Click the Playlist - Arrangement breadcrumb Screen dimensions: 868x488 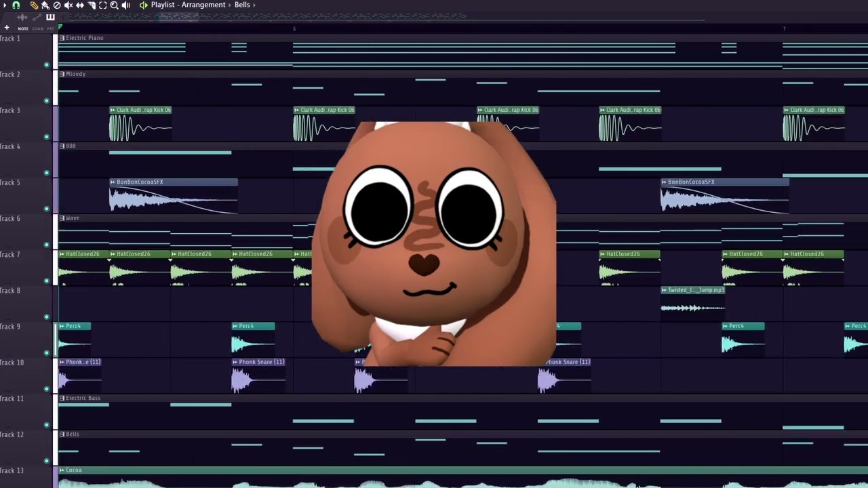(x=188, y=5)
